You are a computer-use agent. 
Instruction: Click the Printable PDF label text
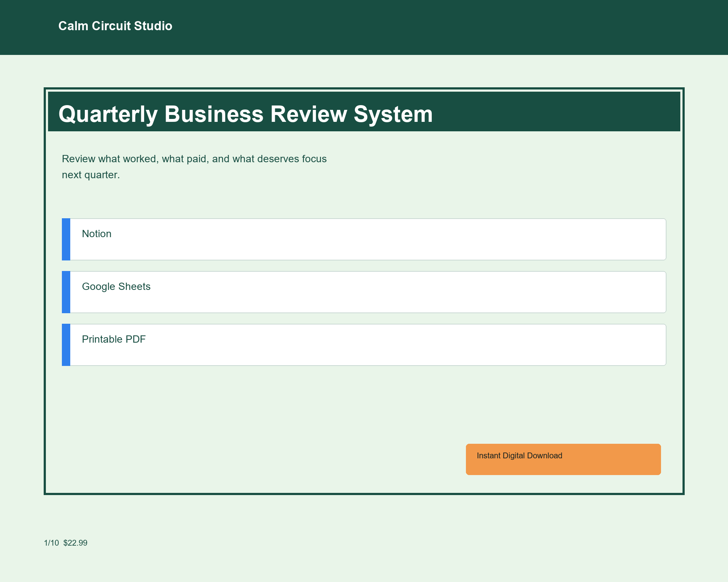pyautogui.click(x=114, y=339)
